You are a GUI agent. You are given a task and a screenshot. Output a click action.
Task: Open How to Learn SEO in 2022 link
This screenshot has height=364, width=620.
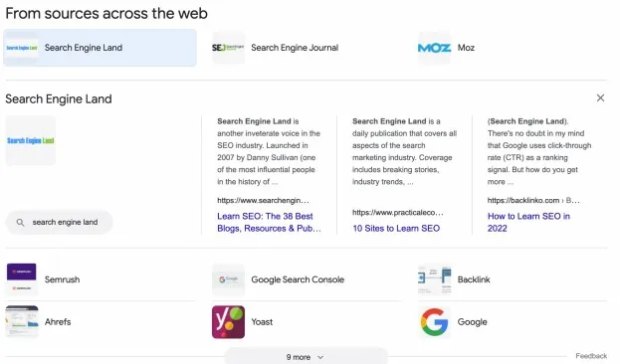coord(528,222)
